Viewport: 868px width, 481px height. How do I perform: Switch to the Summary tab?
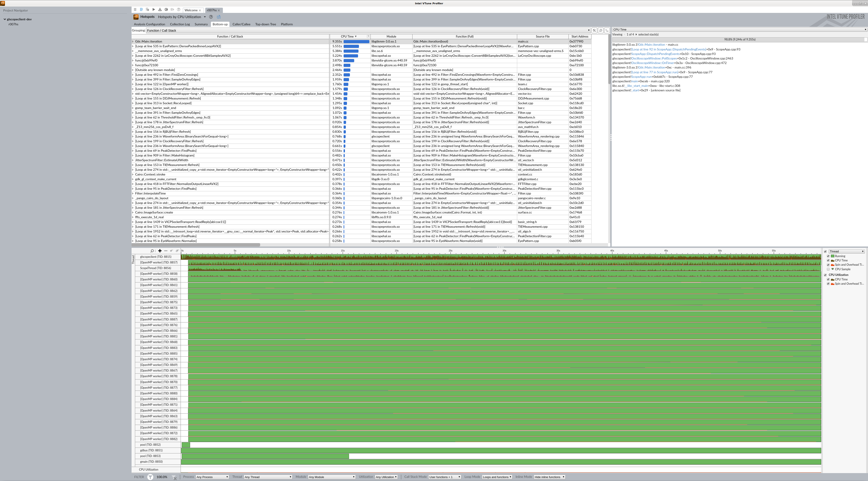201,24
